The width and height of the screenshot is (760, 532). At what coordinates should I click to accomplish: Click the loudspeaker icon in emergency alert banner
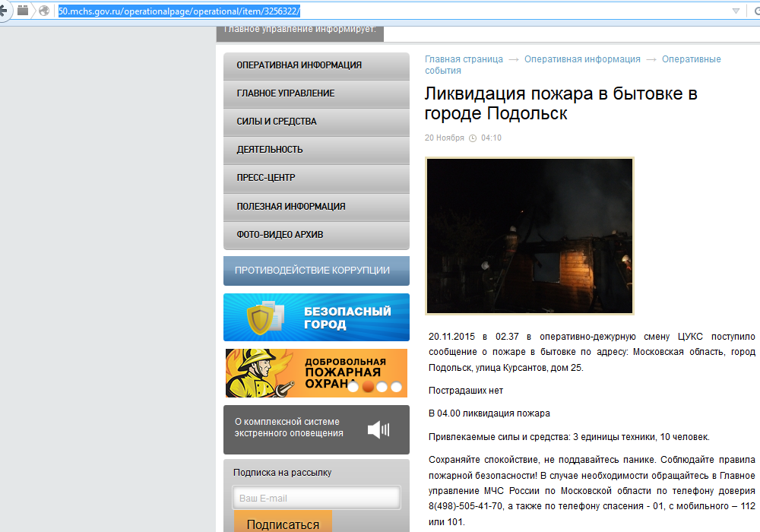[378, 429]
